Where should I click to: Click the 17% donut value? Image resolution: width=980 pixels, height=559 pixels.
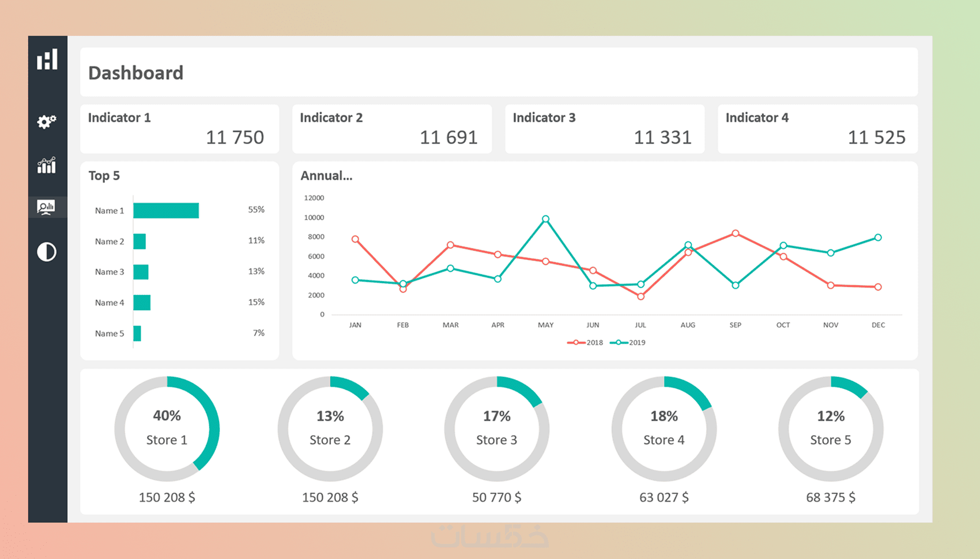coord(496,416)
